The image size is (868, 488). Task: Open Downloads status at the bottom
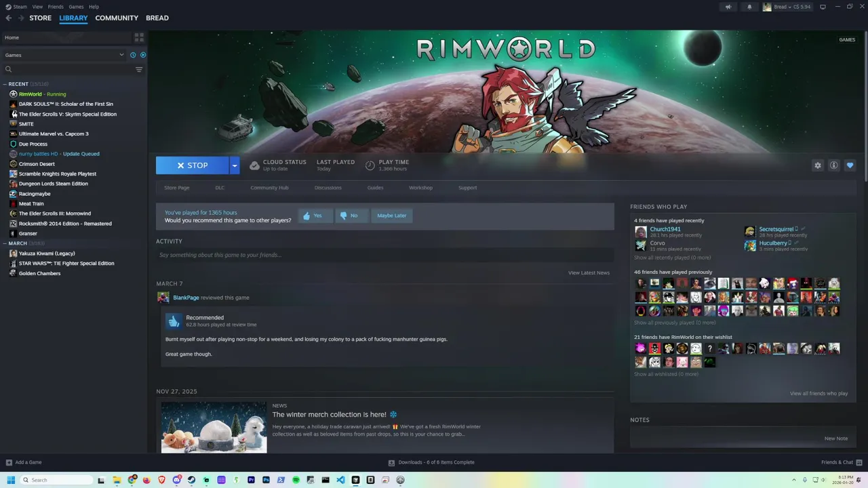click(431, 462)
